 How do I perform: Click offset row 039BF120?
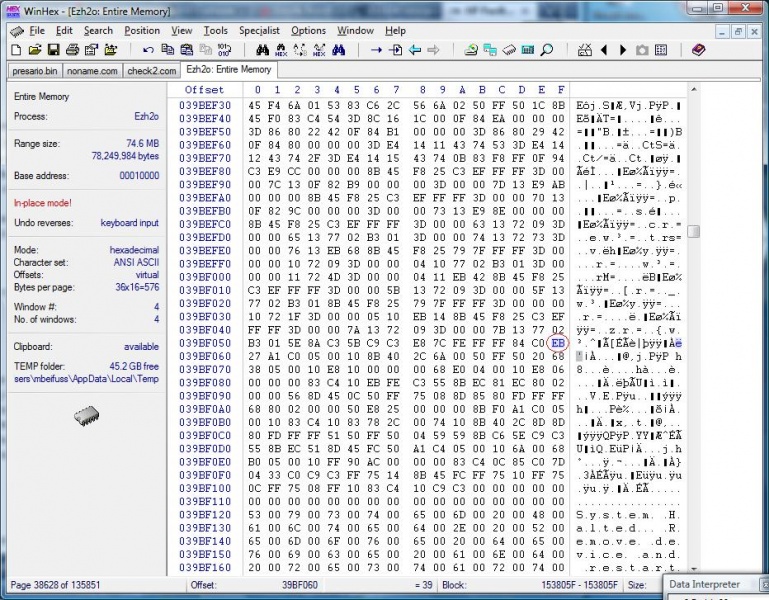205,515
